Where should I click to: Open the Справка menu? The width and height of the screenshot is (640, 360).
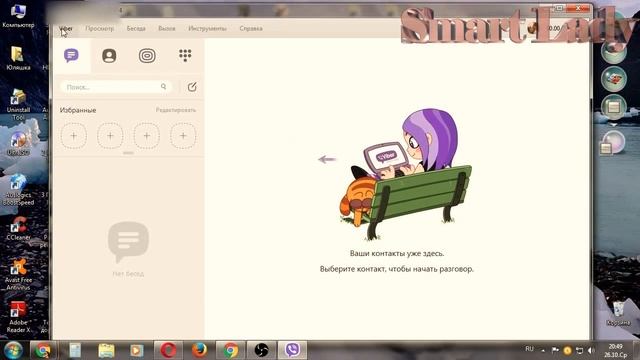(251, 29)
